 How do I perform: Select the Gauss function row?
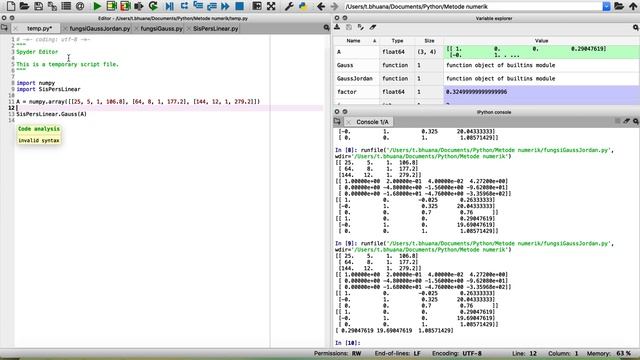[487, 65]
